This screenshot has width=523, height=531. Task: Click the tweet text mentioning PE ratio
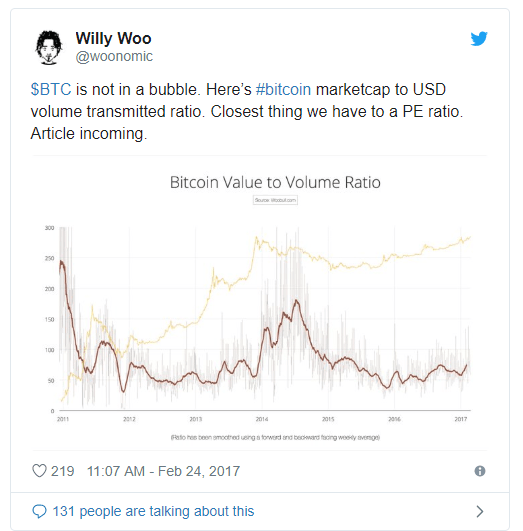click(247, 111)
